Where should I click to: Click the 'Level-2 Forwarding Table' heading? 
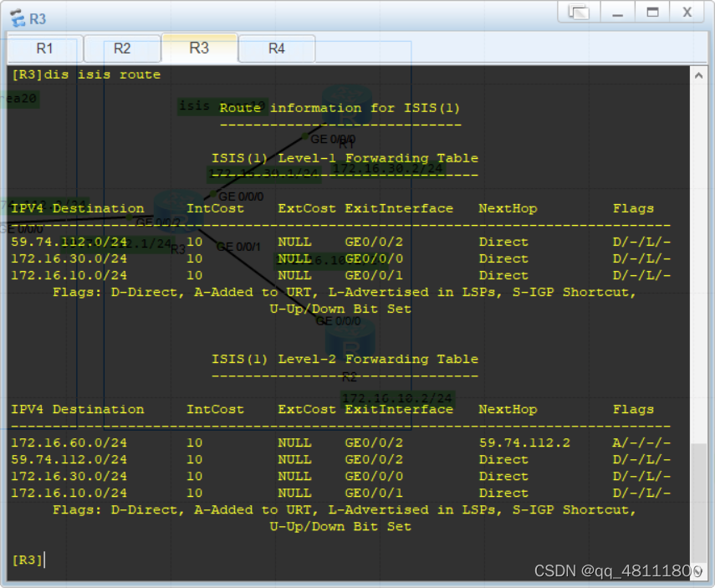[x=345, y=359]
